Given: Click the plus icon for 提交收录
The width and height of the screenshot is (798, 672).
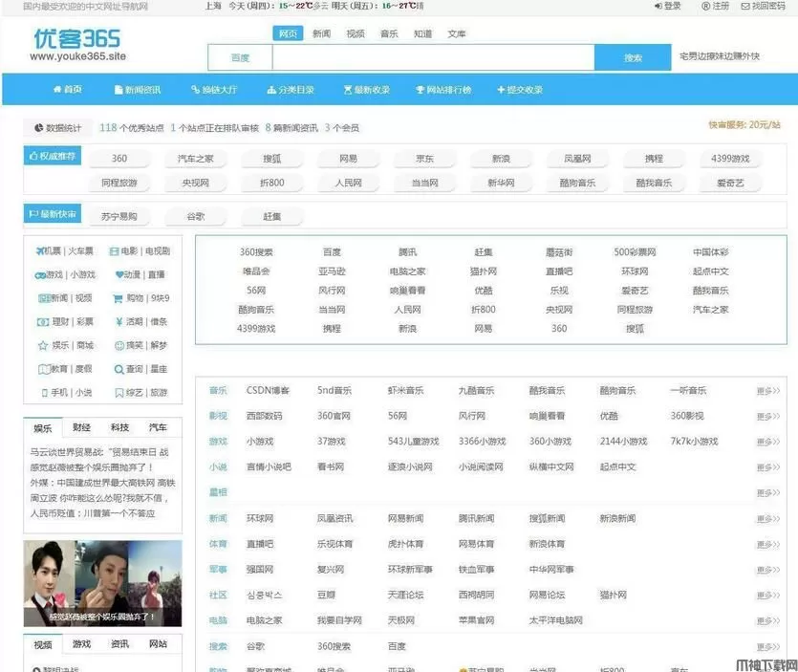Looking at the screenshot, I should point(500,90).
